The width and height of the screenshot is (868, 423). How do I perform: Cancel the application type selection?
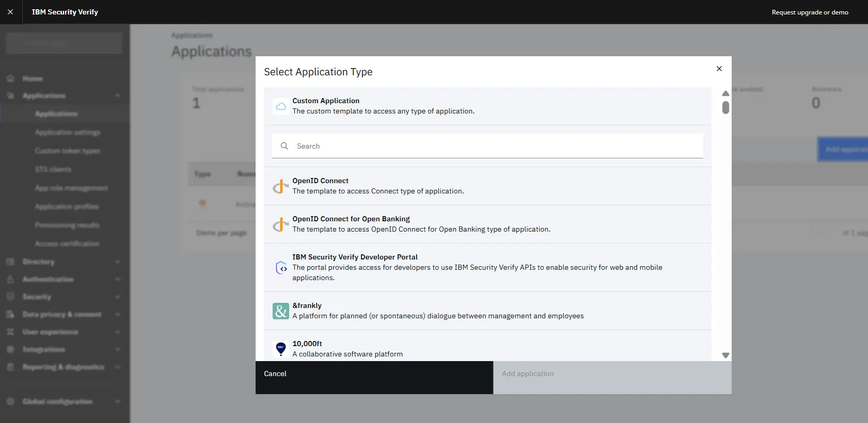coord(374,378)
